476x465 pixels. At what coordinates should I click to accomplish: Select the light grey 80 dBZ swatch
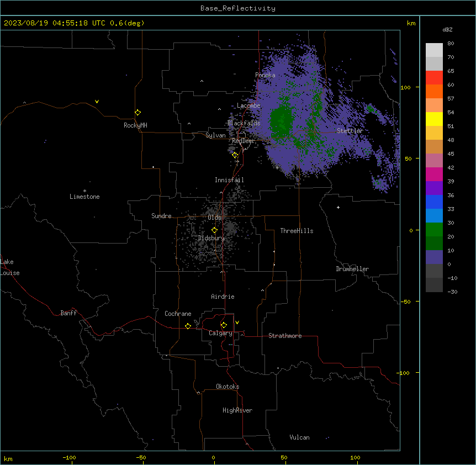tap(434, 50)
